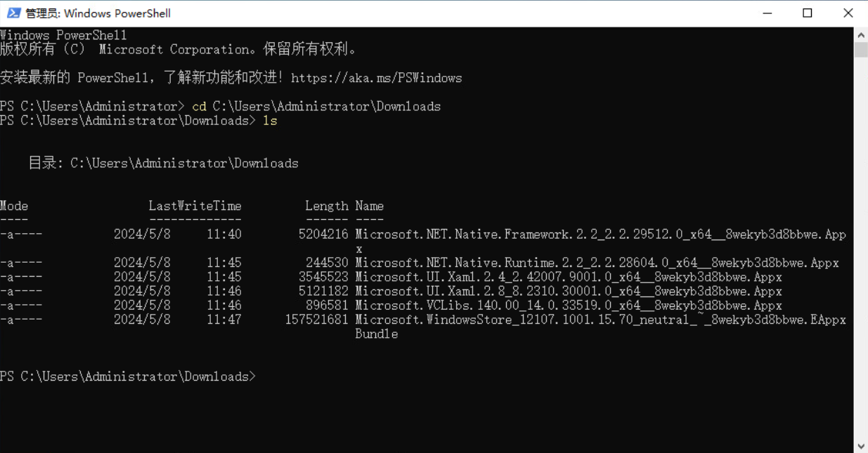868x453 pixels.
Task: Click the scrollbar down arrow
Action: coord(861,446)
